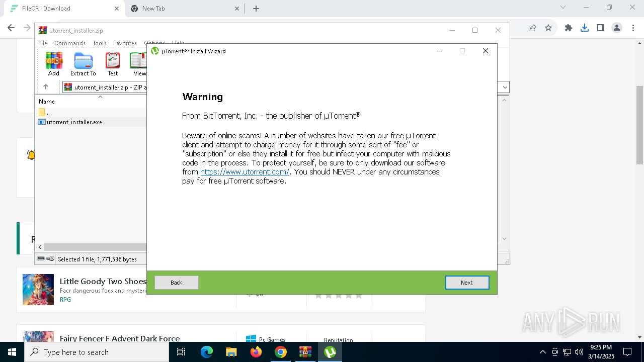Image resolution: width=644 pixels, height=362 pixels.
Task: Open Fairy Fencer F Advent Dark Force link
Action: pyautogui.click(x=120, y=339)
